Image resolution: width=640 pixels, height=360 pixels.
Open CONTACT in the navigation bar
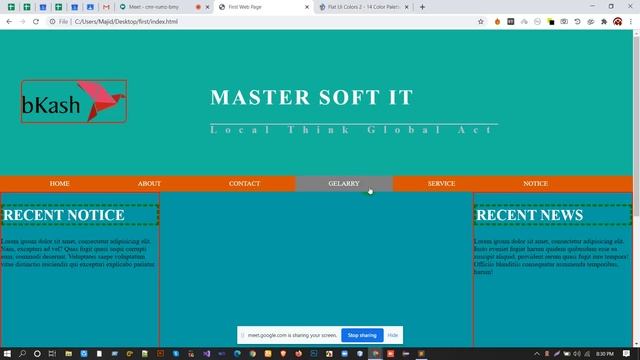244,184
